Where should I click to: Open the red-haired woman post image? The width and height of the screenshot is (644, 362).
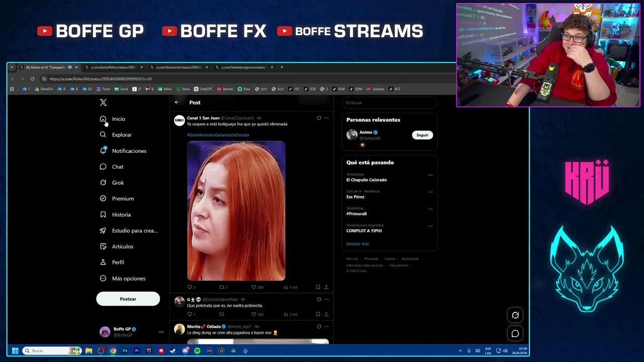click(236, 211)
